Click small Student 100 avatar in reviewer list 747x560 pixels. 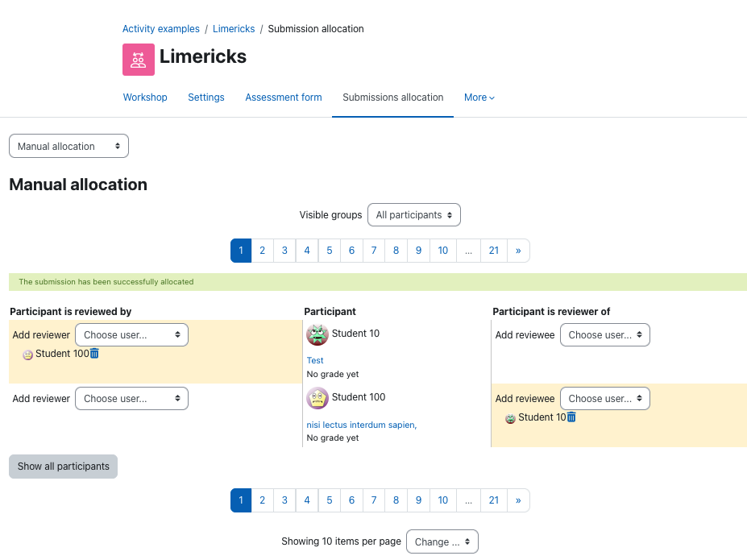(27, 355)
